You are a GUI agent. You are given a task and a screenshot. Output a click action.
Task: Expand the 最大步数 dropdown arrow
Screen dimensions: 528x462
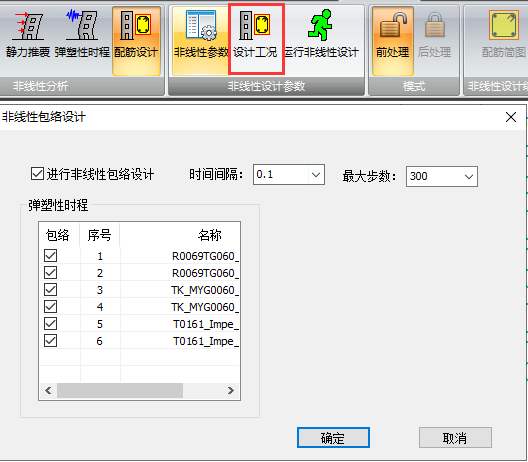[x=469, y=176]
